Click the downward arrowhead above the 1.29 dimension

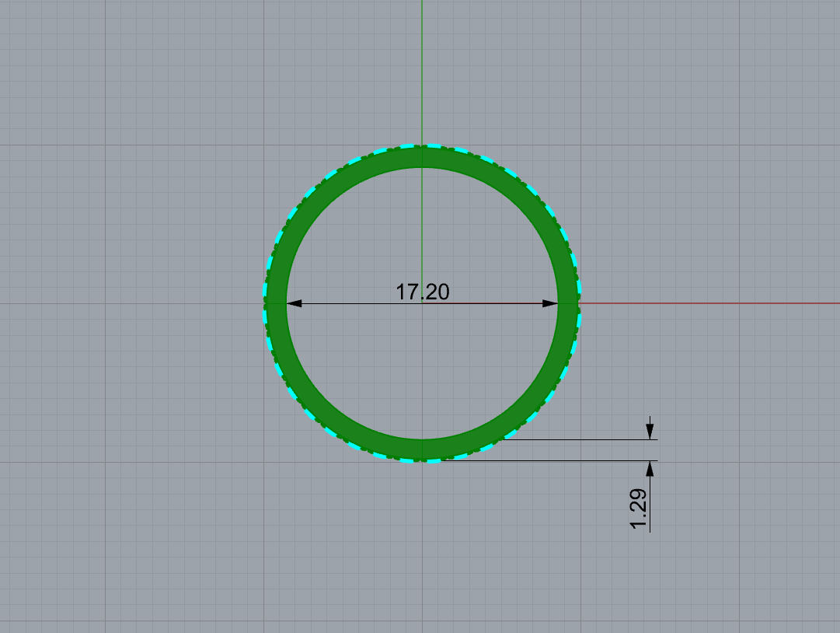650,432
